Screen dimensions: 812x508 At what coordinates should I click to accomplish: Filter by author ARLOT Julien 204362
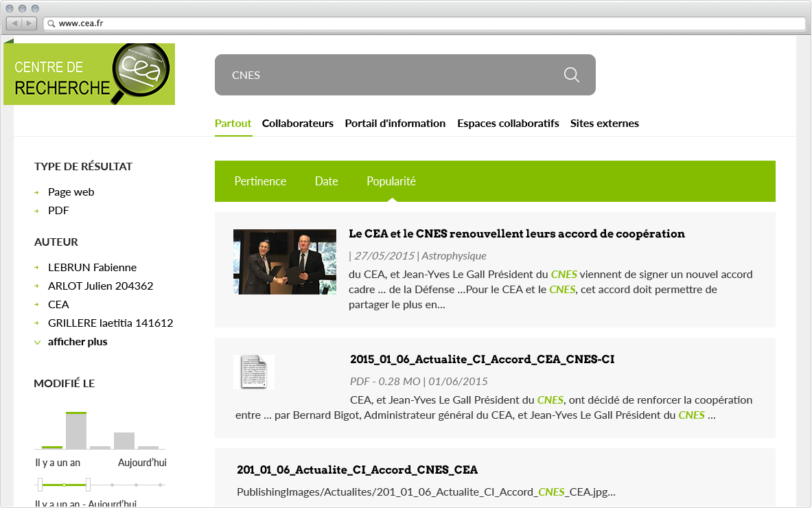point(100,286)
